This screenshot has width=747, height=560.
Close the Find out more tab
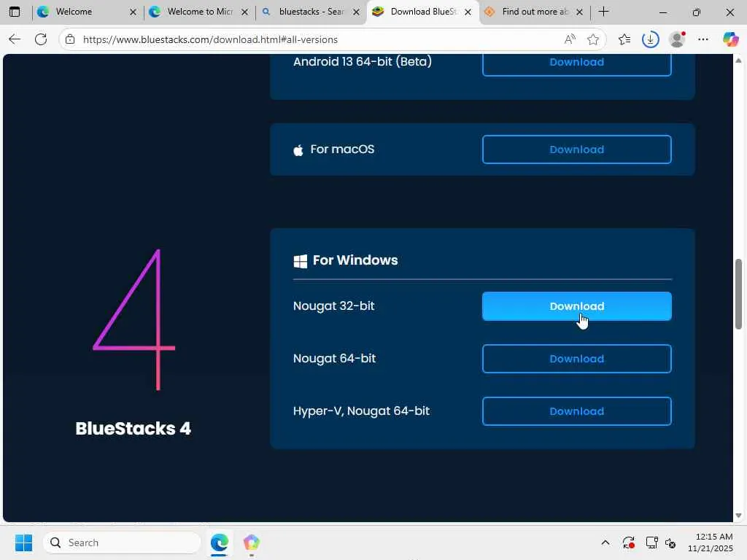(579, 12)
